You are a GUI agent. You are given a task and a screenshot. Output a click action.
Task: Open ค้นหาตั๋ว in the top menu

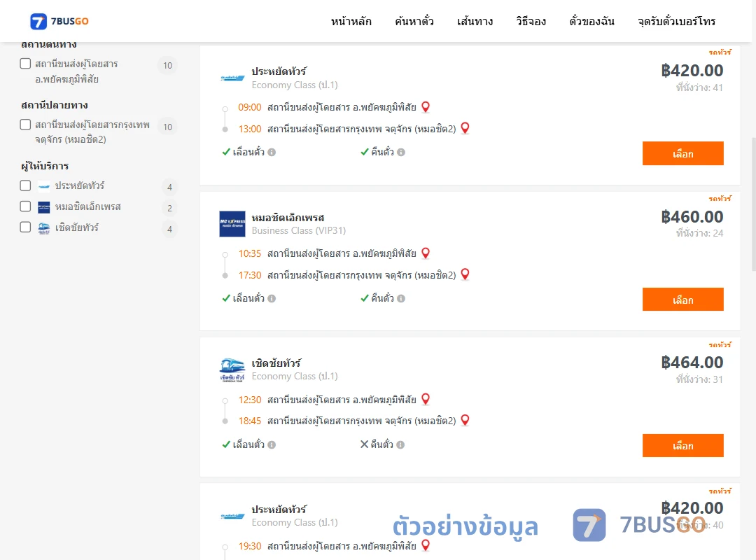tap(414, 21)
